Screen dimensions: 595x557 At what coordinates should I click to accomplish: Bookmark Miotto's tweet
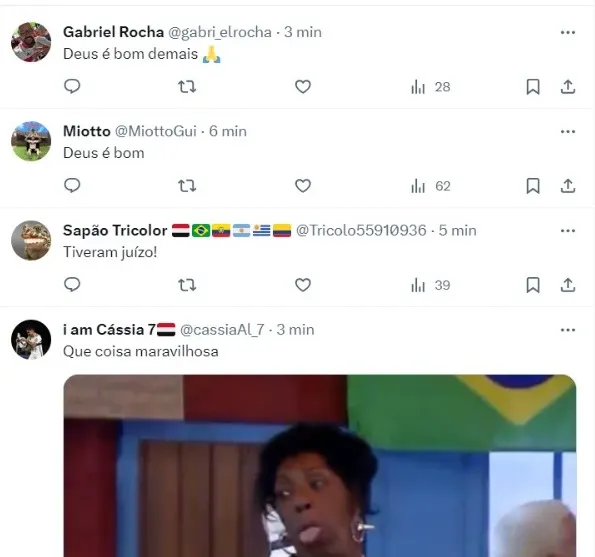[x=533, y=186]
